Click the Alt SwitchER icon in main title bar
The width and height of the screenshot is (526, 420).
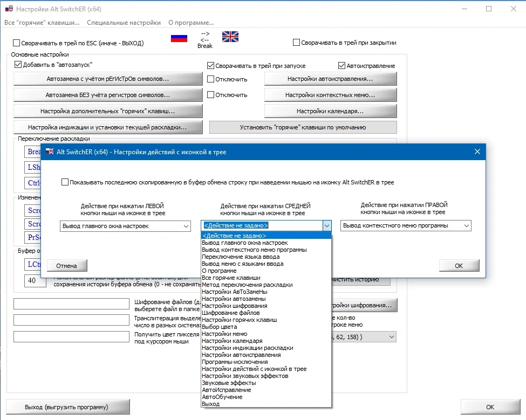9,9
